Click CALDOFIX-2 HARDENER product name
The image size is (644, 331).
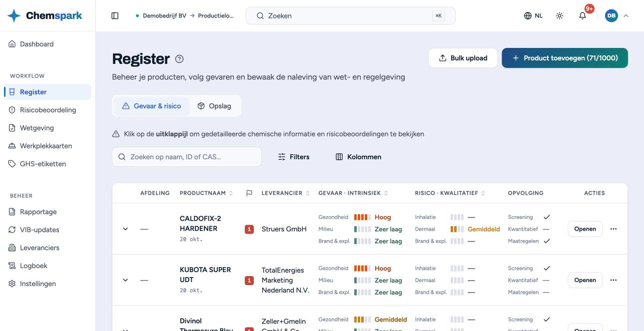coord(200,224)
